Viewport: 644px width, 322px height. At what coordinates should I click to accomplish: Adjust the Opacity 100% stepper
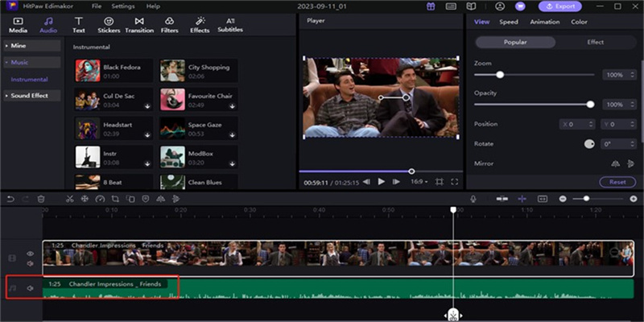click(619, 105)
